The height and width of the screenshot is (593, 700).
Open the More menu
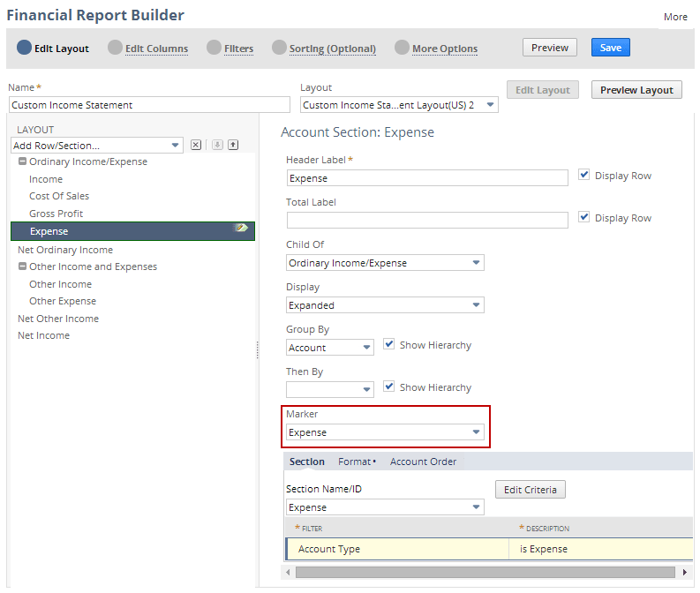click(x=675, y=17)
